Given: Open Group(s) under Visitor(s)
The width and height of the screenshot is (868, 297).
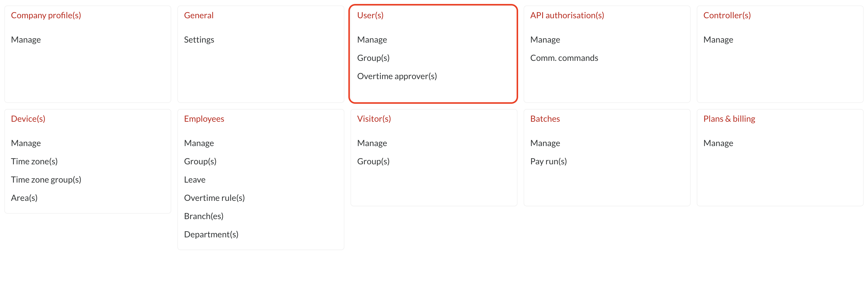Looking at the screenshot, I should (373, 161).
